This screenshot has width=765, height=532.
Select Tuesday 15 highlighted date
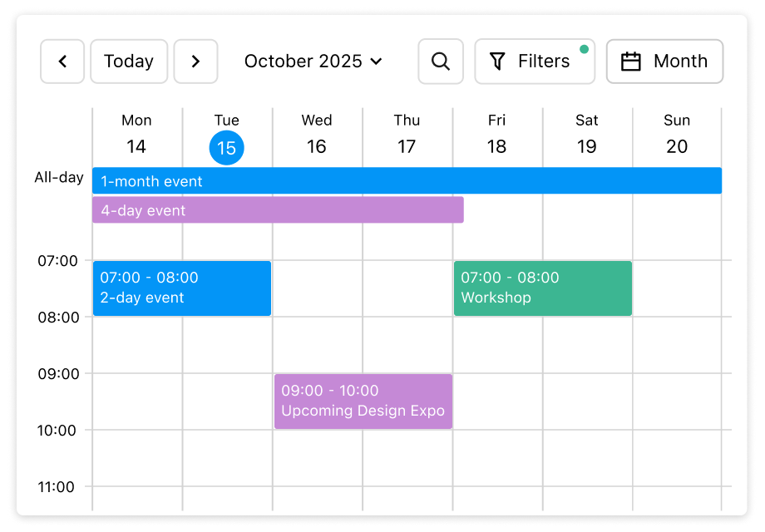(x=226, y=148)
